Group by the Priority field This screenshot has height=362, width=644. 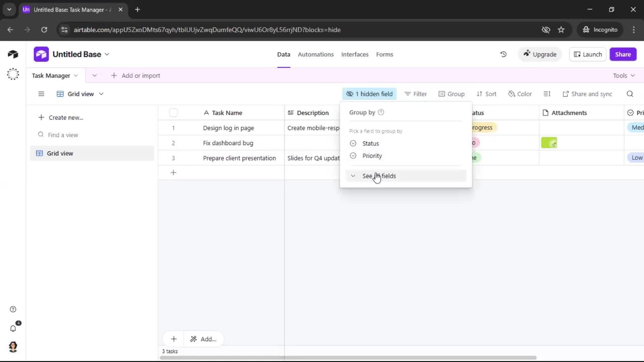click(406, 156)
